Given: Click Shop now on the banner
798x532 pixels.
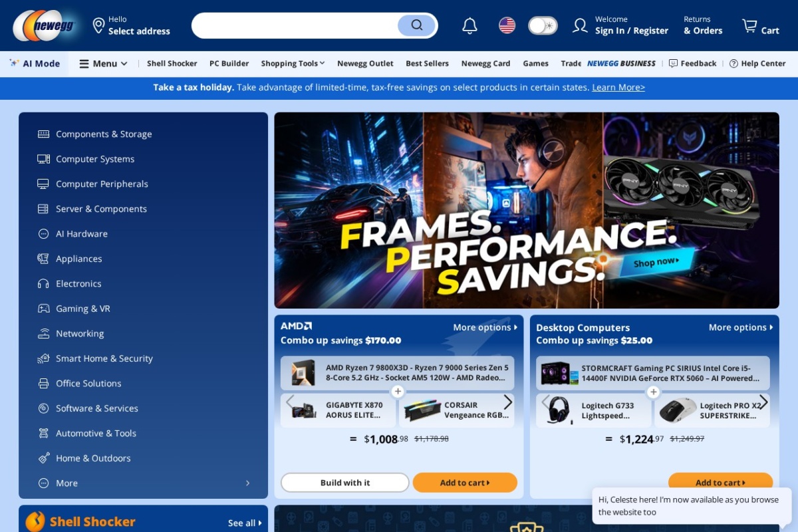Looking at the screenshot, I should 656,262.
